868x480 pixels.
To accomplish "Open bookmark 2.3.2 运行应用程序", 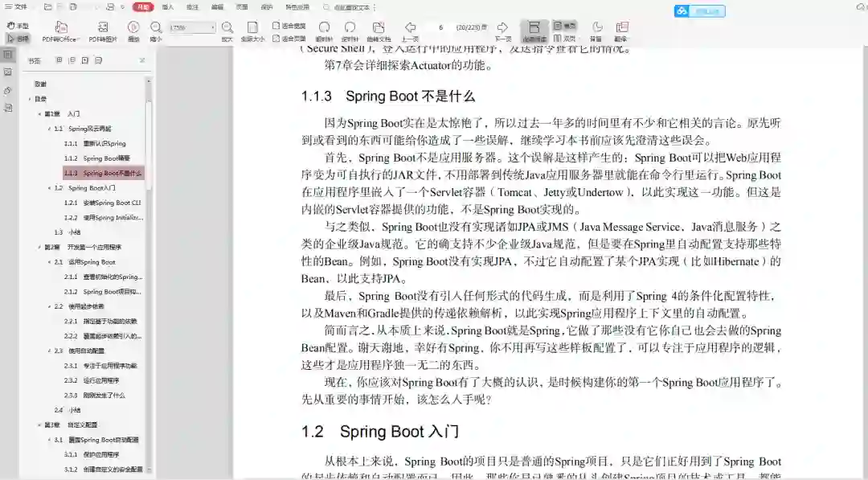I will point(92,381).
